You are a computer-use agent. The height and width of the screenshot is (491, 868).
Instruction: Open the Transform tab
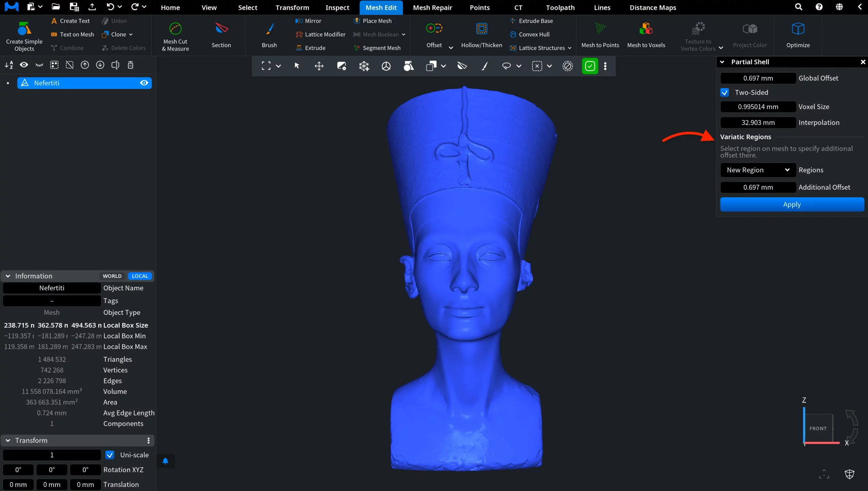click(x=292, y=7)
